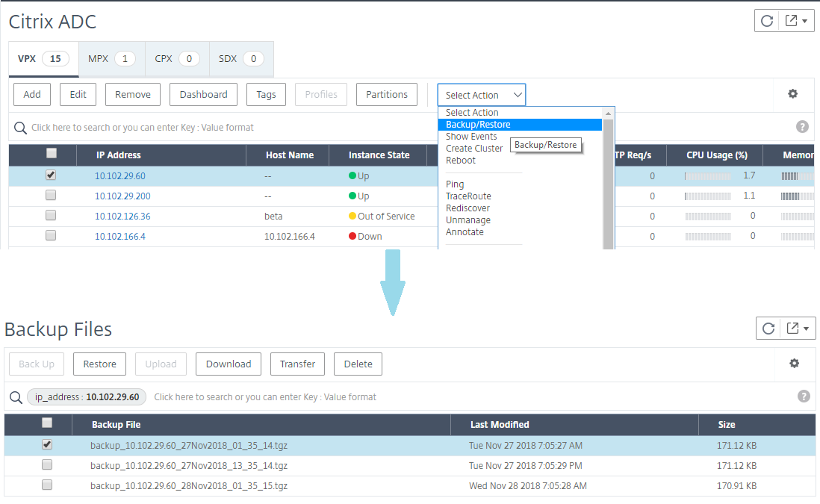The image size is (820, 504).
Task: Choose TraceRoute from the action list
Action: point(468,196)
